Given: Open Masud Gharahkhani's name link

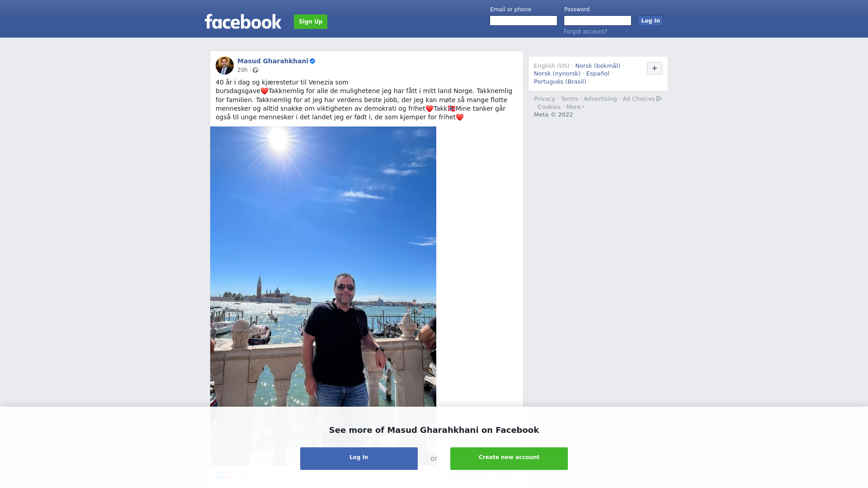Looking at the screenshot, I should click(273, 61).
